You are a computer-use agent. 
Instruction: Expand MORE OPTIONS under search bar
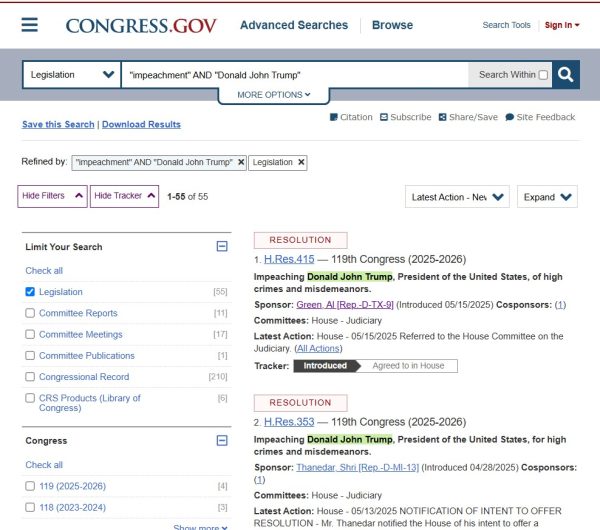pos(274,95)
